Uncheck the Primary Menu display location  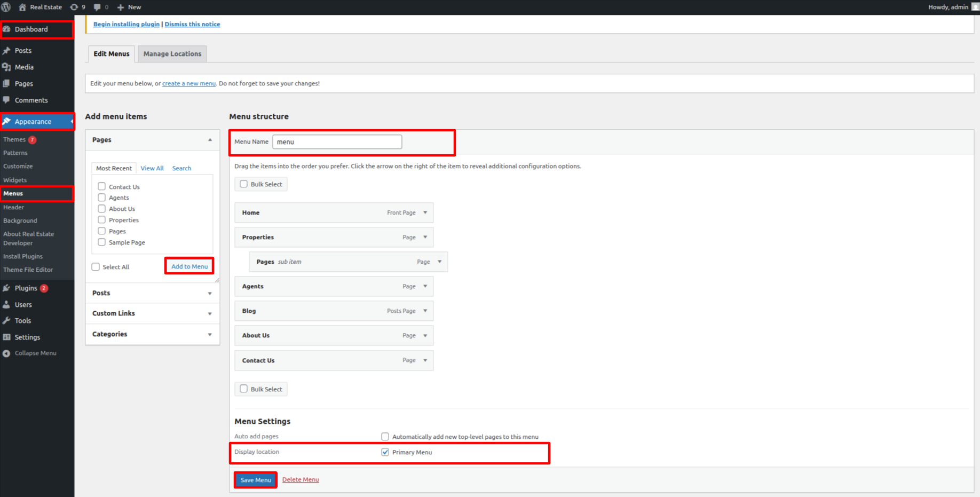(x=385, y=452)
